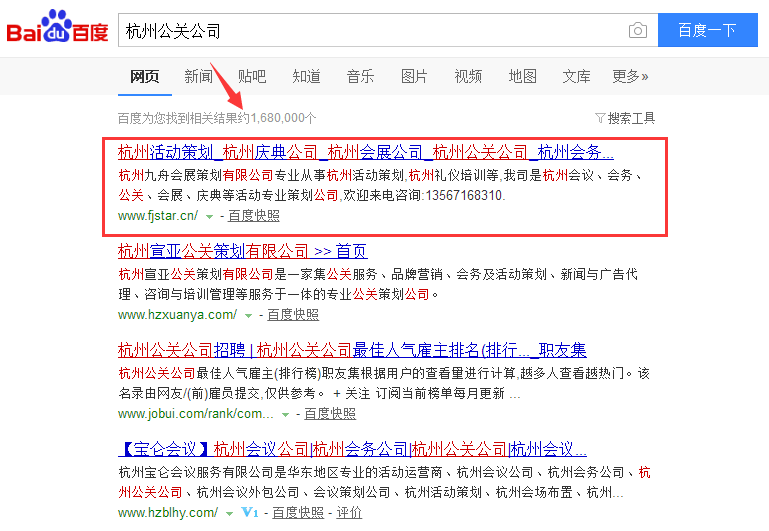Open the 更多» menu
Viewport: 769px width, 531px height.
coord(630,76)
